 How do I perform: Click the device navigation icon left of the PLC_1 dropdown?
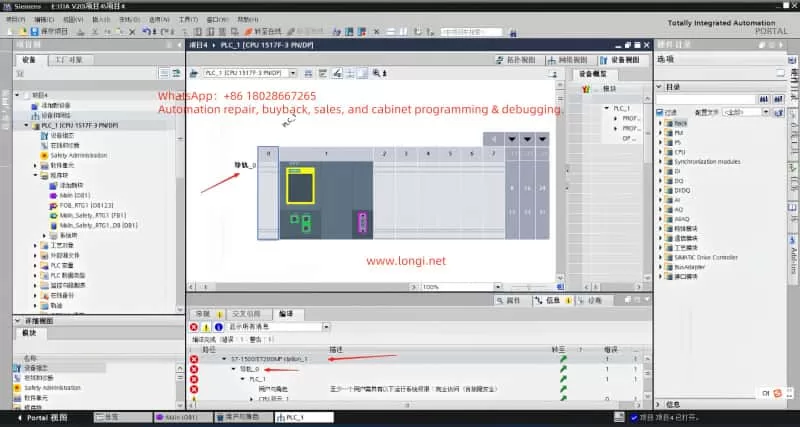pos(194,73)
